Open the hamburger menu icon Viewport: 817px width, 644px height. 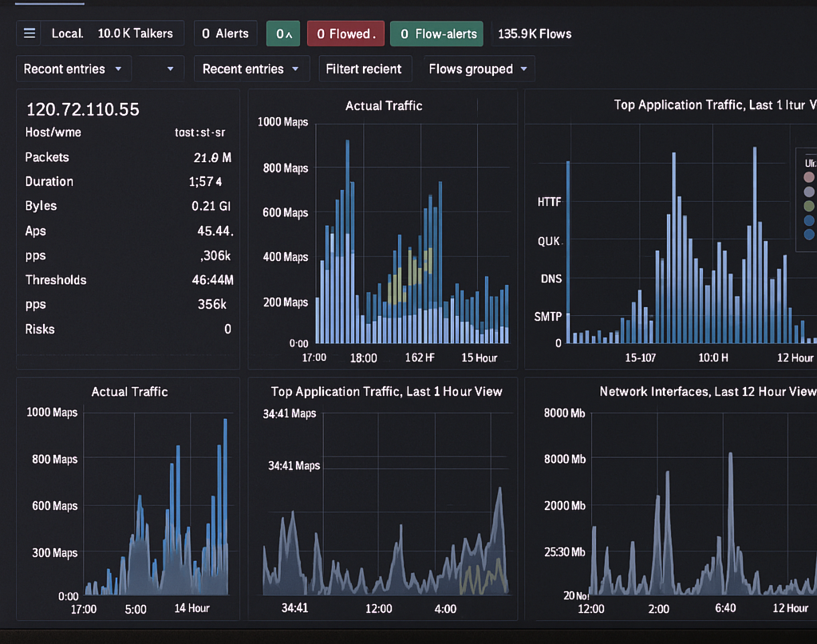[x=30, y=34]
